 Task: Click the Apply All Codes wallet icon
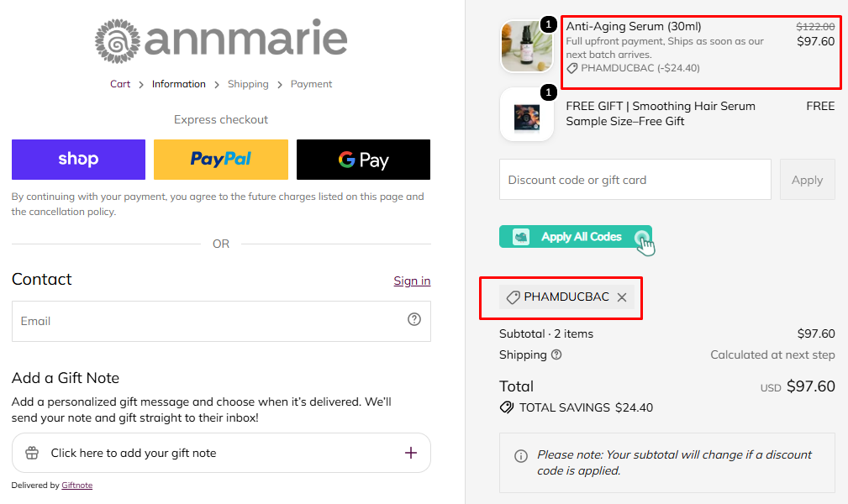point(521,237)
